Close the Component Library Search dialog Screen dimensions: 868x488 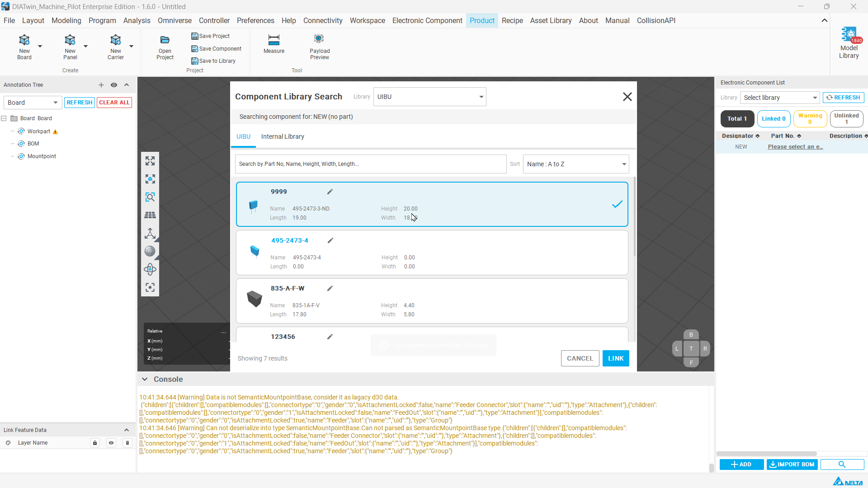(x=627, y=97)
